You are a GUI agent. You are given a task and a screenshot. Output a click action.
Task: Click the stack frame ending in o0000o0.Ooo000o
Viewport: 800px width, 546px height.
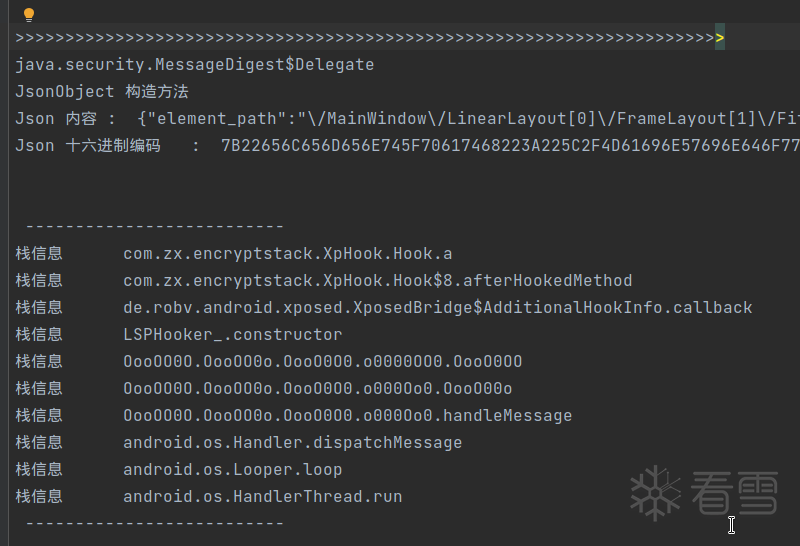click(x=317, y=389)
